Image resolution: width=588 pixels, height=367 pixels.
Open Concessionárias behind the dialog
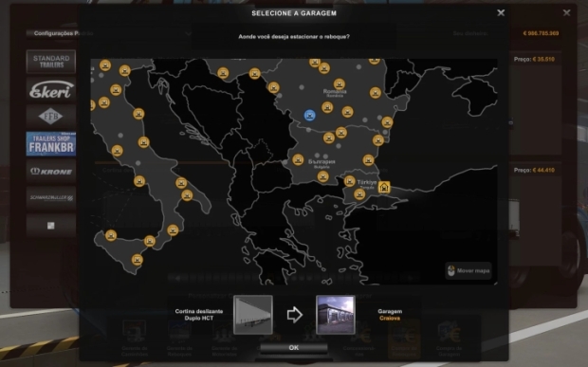pyautogui.click(x=359, y=339)
